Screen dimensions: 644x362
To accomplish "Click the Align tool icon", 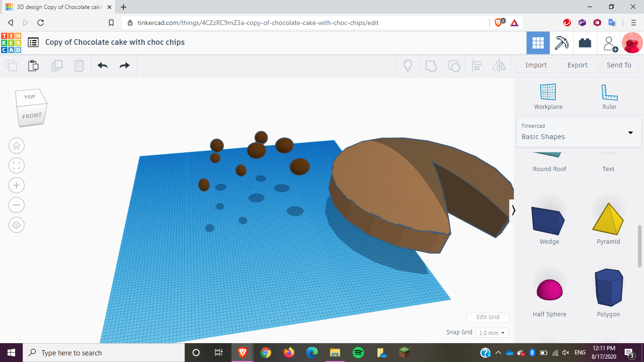I will tap(477, 66).
